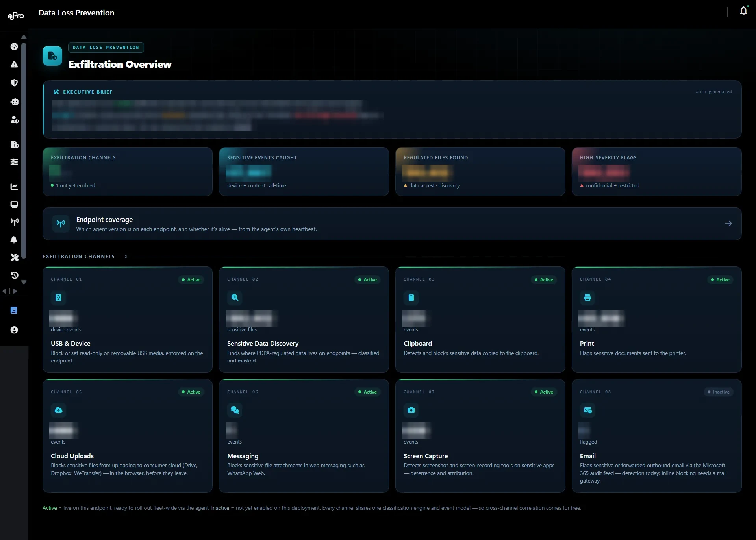756x540 pixels.
Task: Click the Inactive badge on Channel 08
Action: coord(719,392)
